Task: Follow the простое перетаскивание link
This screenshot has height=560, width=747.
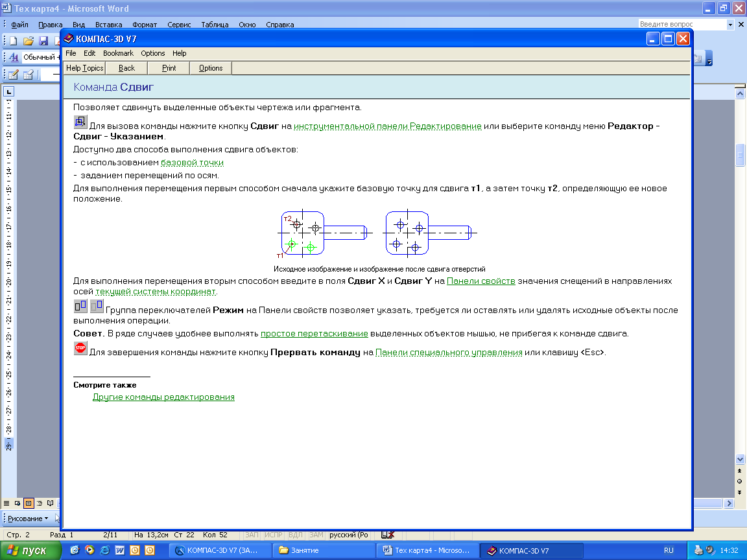Action: pos(314,333)
